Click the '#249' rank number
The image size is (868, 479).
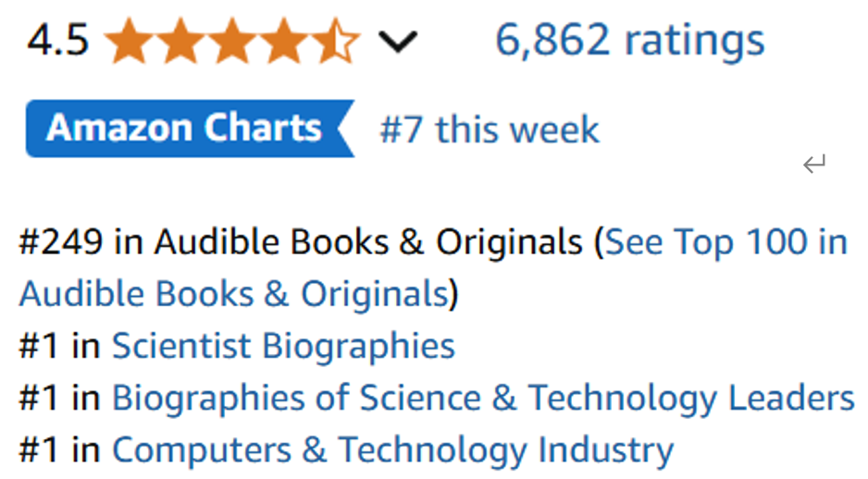point(61,242)
